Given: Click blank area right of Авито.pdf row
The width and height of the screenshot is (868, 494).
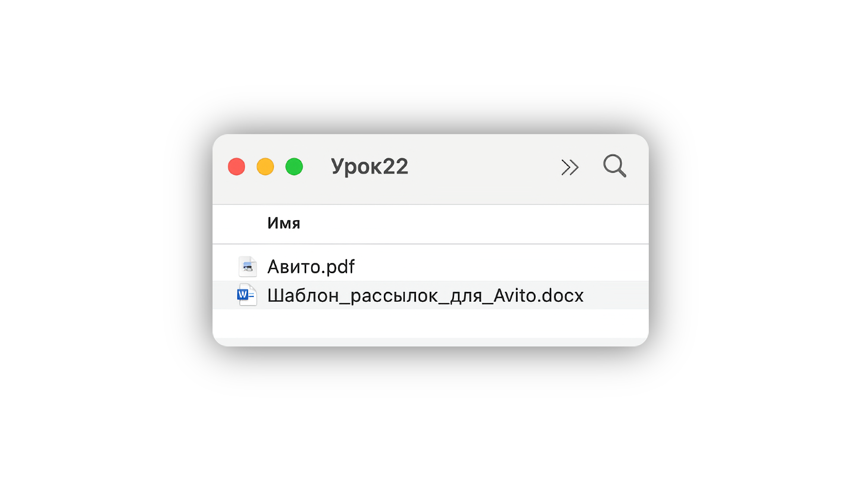Looking at the screenshot, I should point(503,267).
